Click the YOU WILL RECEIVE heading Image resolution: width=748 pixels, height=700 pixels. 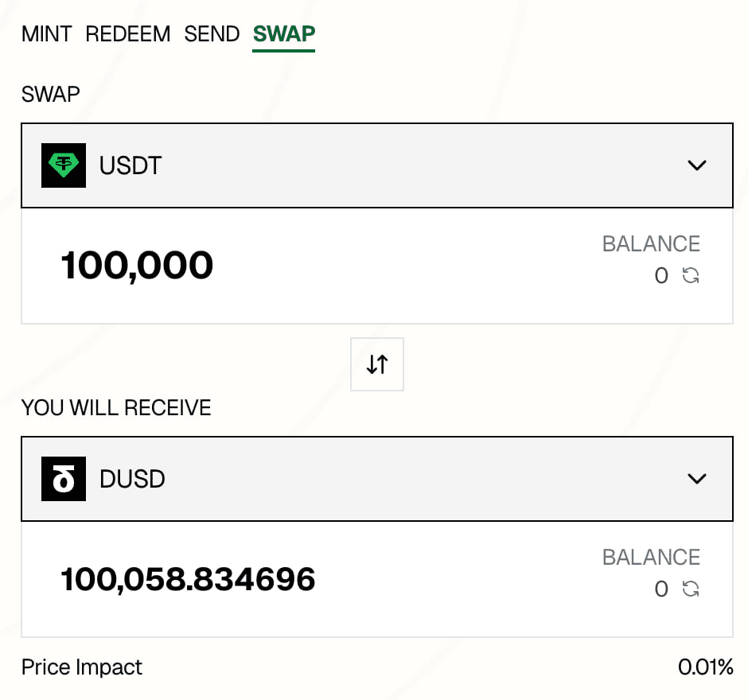[116, 408]
